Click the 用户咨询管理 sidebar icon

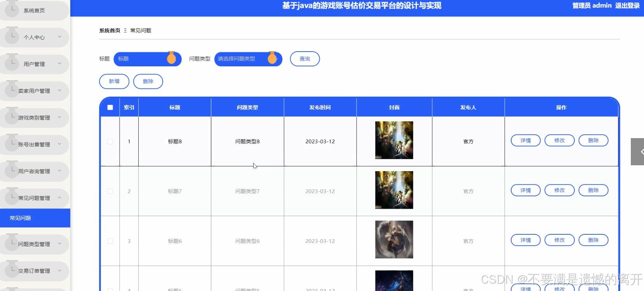click(x=12, y=170)
